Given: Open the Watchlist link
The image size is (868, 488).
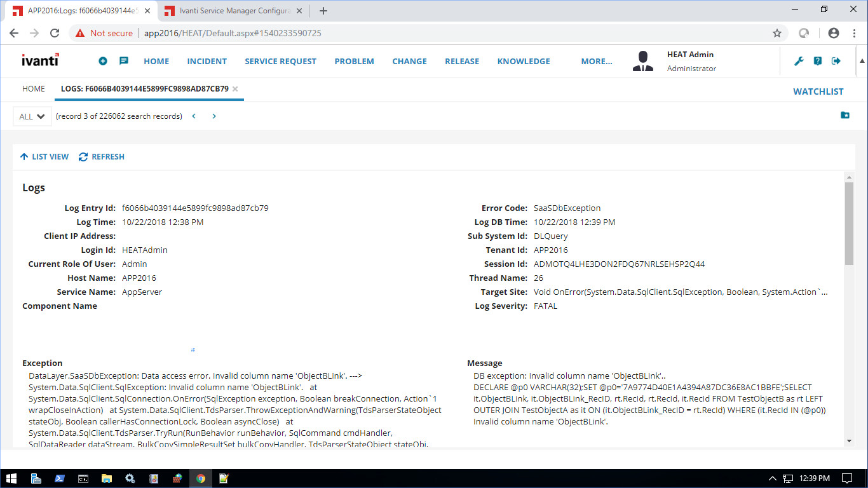Looking at the screenshot, I should (x=818, y=91).
